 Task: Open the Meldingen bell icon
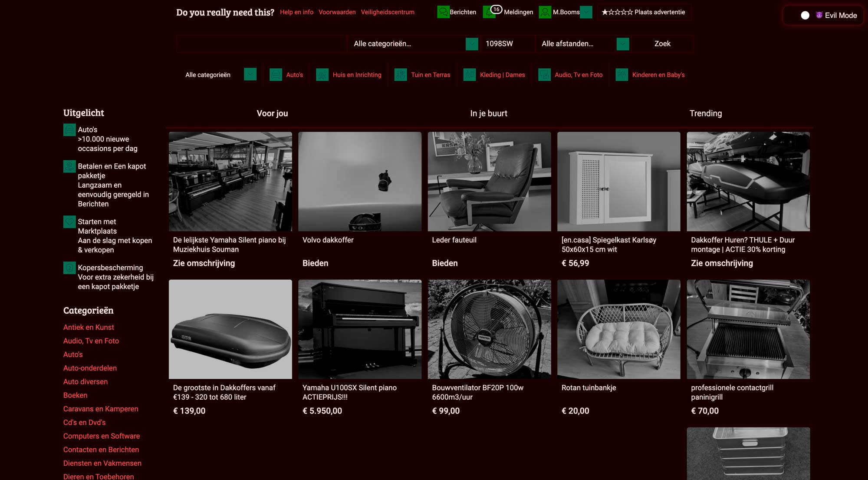(490, 12)
